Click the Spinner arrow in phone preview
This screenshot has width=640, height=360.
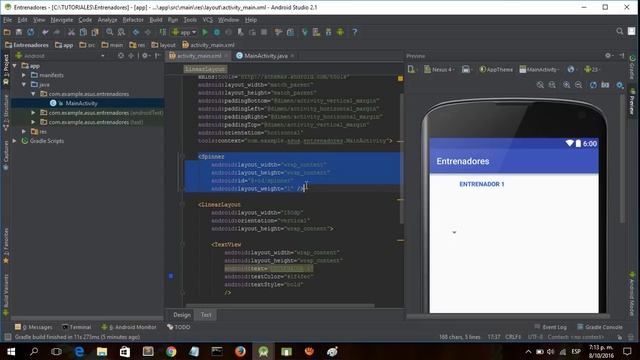pos(454,233)
